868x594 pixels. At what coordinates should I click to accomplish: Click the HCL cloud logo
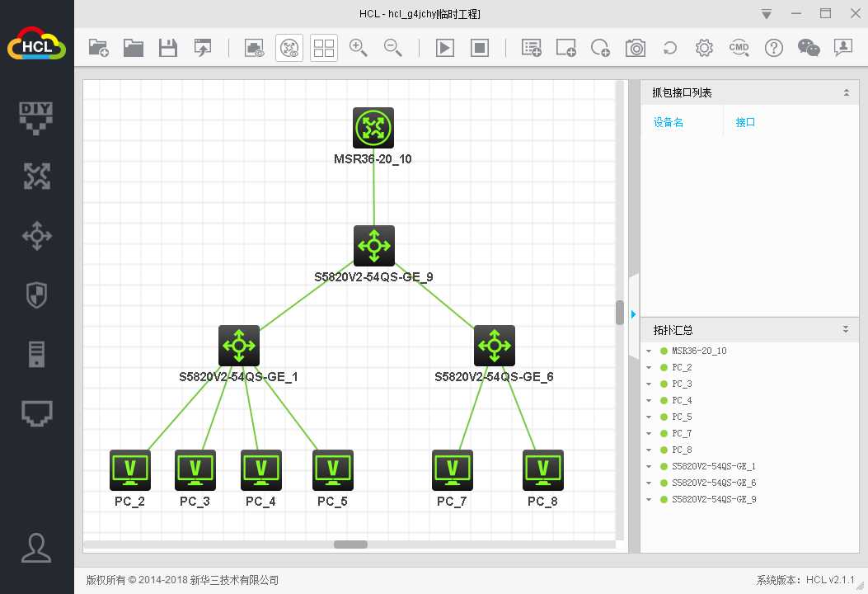click(x=36, y=43)
